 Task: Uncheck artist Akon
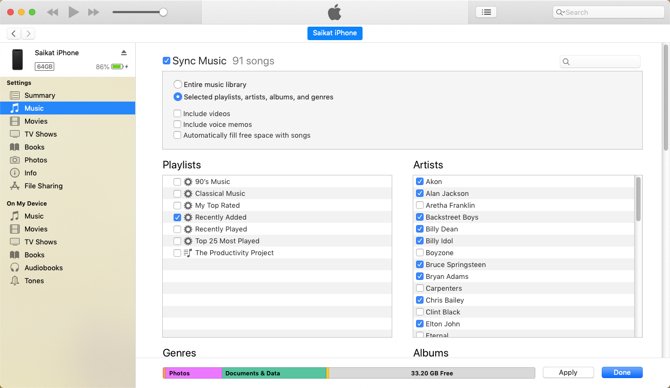tap(420, 182)
